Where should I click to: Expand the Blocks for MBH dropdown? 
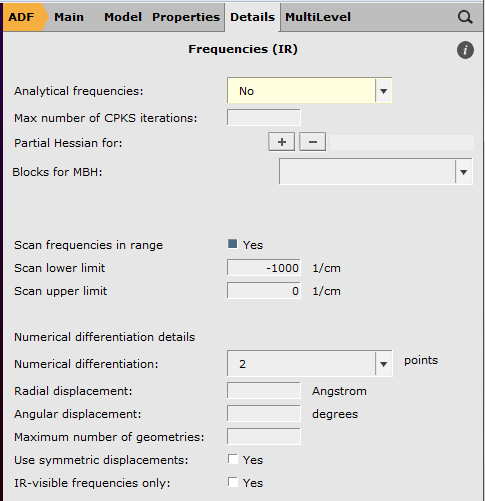(376, 171)
